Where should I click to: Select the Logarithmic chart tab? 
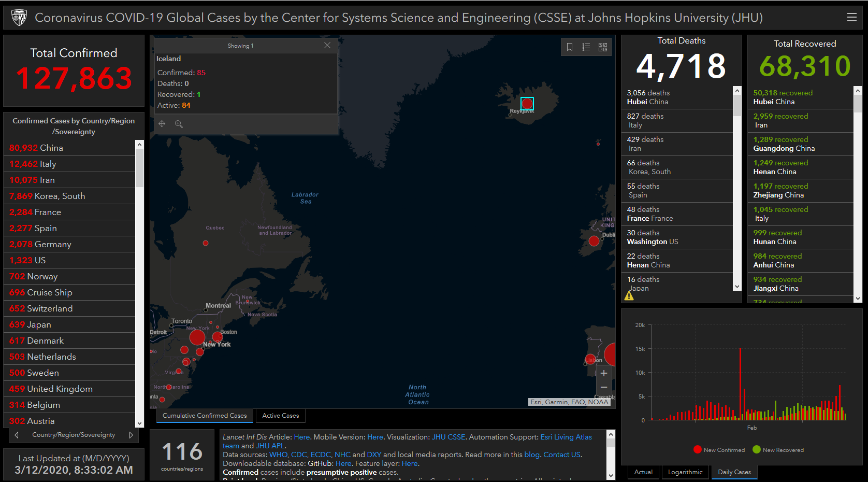point(685,472)
